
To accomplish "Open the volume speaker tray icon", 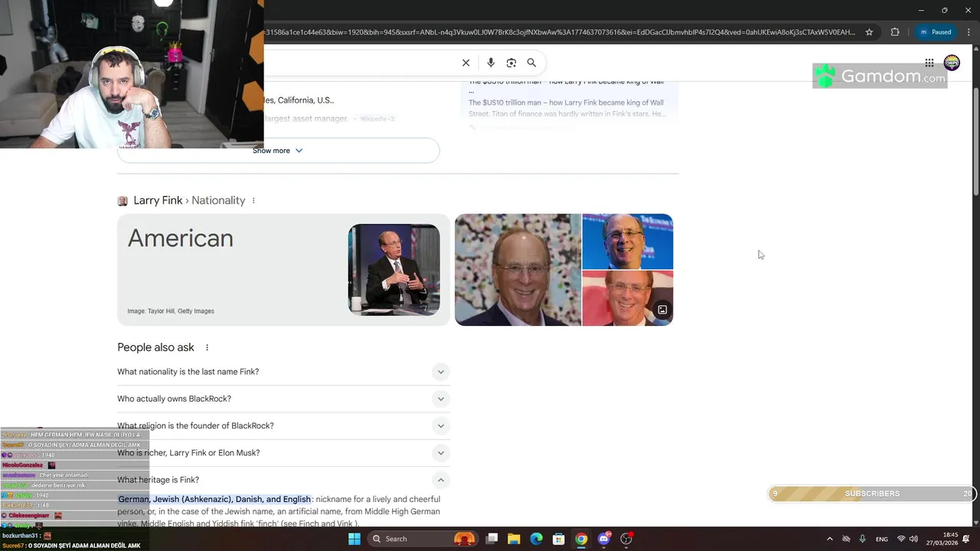I will [913, 539].
